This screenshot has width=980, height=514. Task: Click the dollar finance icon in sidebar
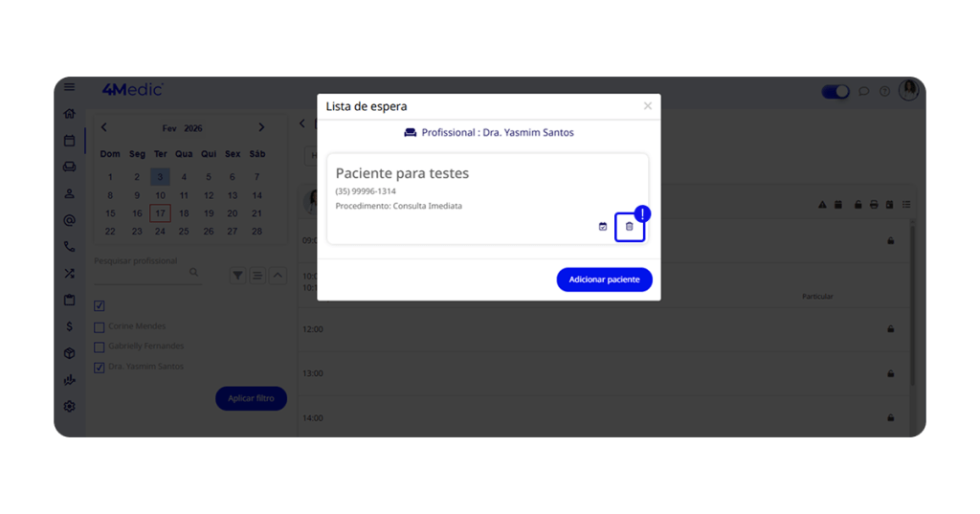[69, 326]
